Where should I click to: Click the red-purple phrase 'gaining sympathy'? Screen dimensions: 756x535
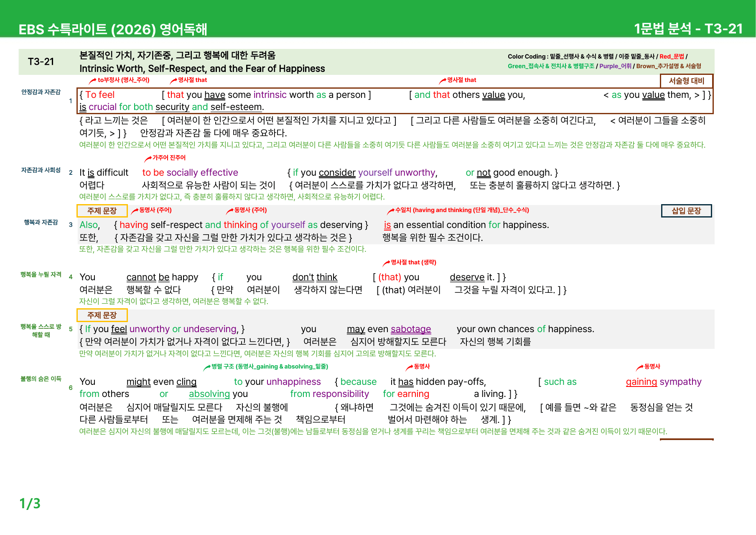664,382
